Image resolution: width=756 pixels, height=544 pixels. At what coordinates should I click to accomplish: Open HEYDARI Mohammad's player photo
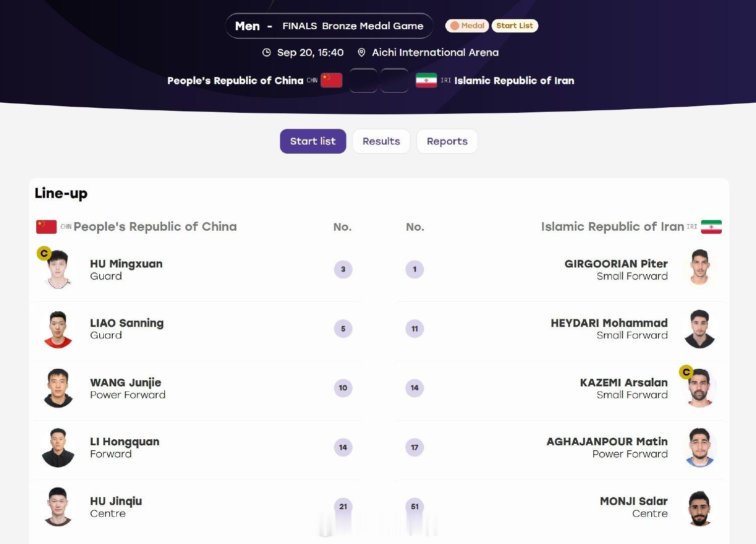[700, 329]
